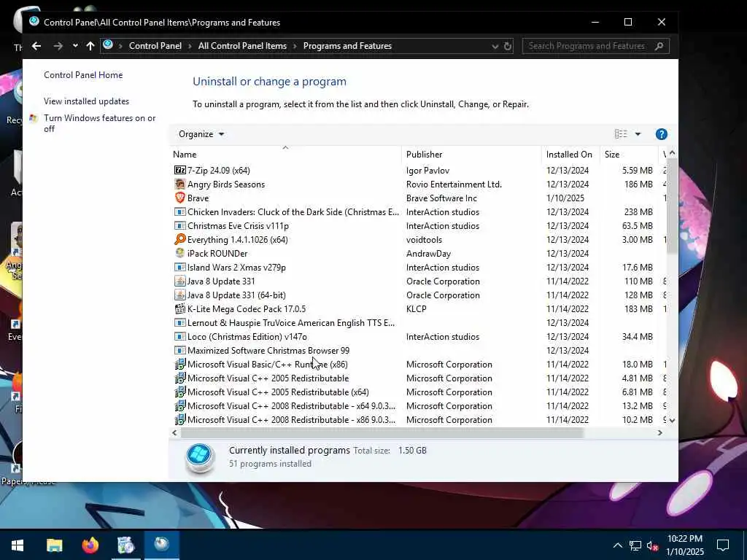Expand the address bar history dropdown
This screenshot has width=747, height=560.
tap(495, 46)
